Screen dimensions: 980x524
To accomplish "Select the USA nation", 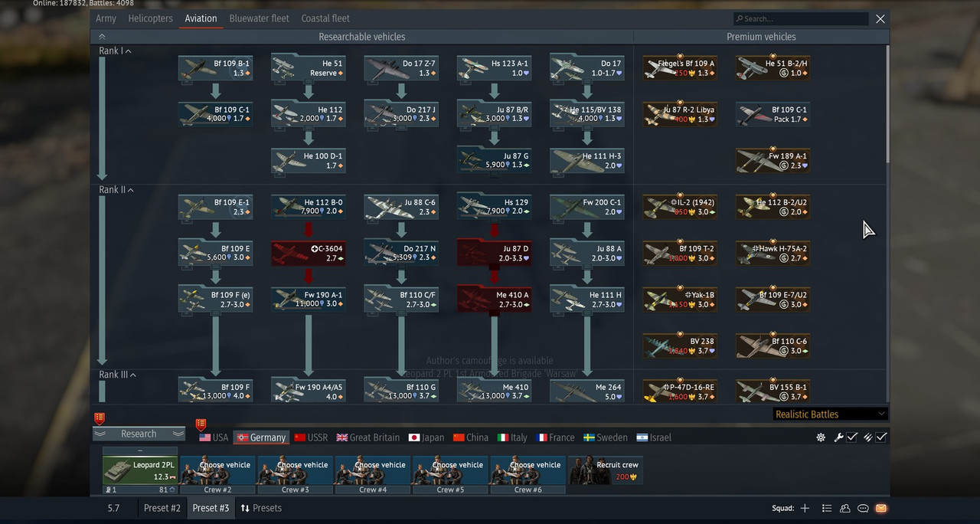I will point(214,437).
